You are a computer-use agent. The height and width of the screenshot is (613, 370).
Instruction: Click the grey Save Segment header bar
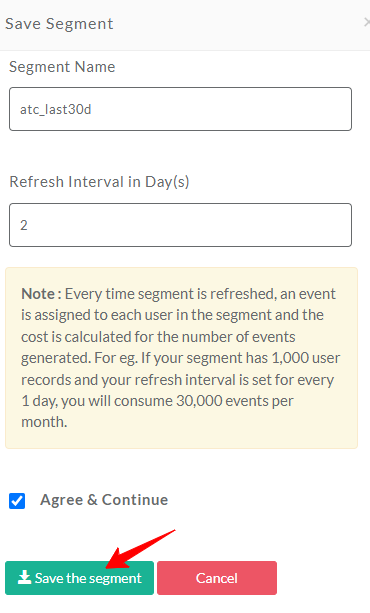click(185, 25)
